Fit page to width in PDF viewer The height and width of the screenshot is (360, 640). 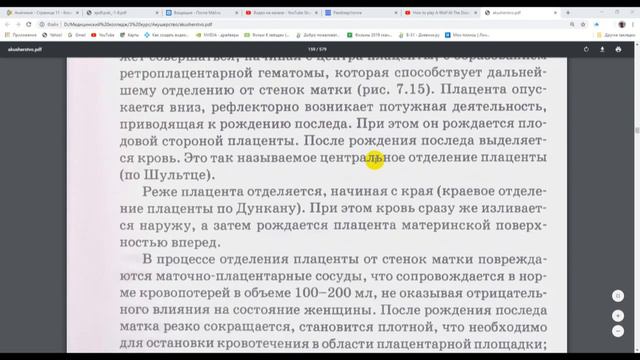tap(618, 296)
